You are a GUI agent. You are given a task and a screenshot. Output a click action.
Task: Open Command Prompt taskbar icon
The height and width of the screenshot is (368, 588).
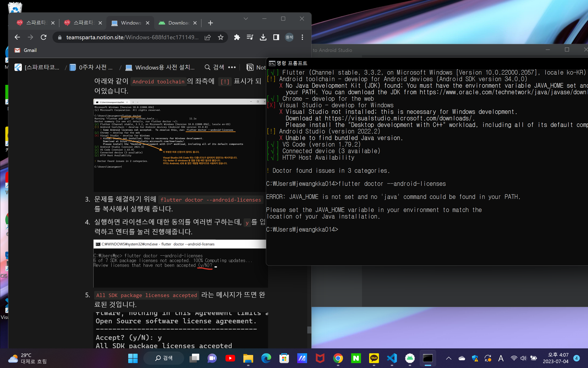click(428, 358)
